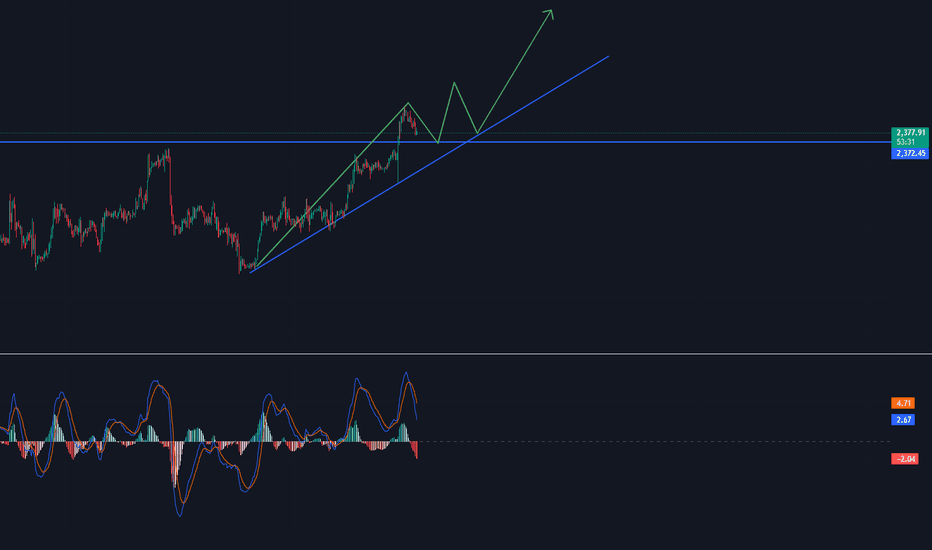Click the red -2.04 histogram value label

tap(905, 458)
